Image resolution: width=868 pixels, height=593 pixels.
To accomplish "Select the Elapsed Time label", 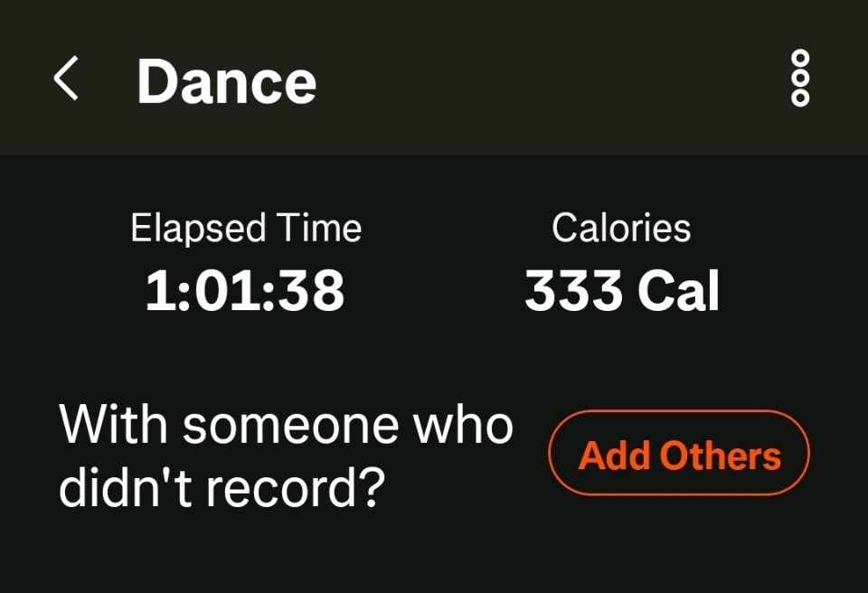I will (245, 228).
